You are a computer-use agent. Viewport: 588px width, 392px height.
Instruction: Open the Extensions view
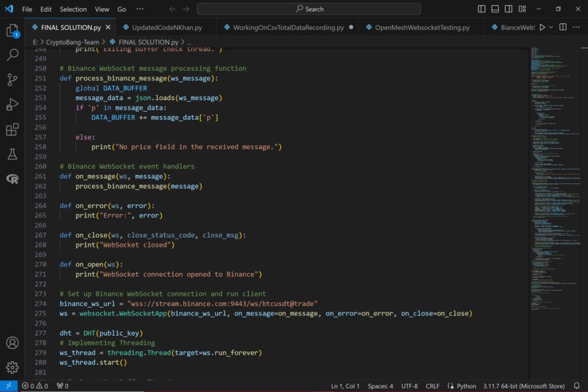pyautogui.click(x=12, y=129)
